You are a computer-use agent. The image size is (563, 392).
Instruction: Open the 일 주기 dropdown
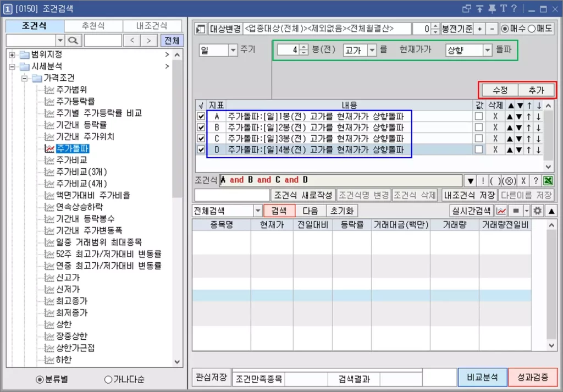(x=233, y=50)
